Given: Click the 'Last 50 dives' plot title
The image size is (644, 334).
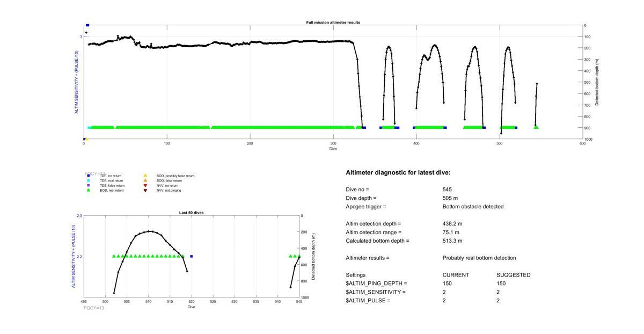Looking at the screenshot, I should pos(191,213).
